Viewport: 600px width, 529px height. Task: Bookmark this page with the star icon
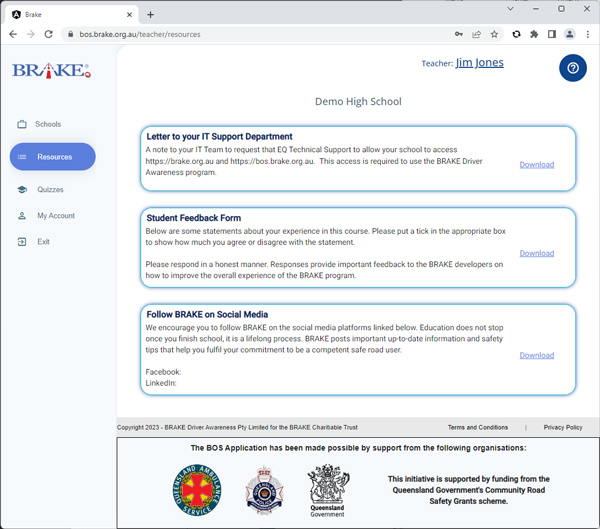click(494, 34)
